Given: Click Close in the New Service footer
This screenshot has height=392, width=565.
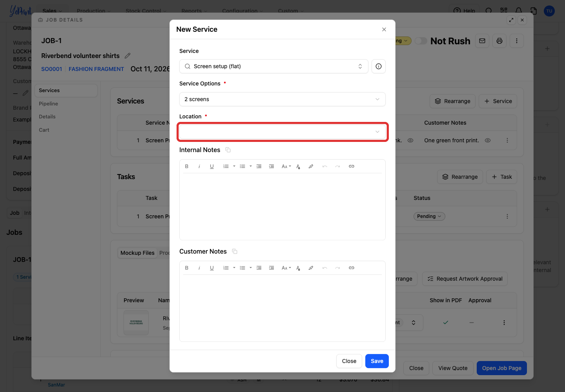Looking at the screenshot, I should 349,361.
